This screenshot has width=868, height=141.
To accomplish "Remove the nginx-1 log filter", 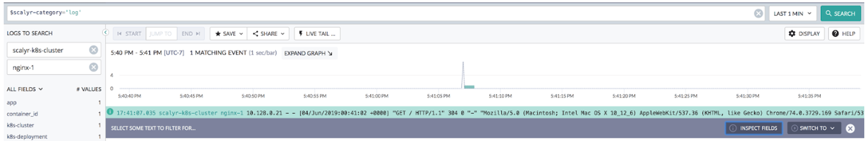I will (94, 67).
